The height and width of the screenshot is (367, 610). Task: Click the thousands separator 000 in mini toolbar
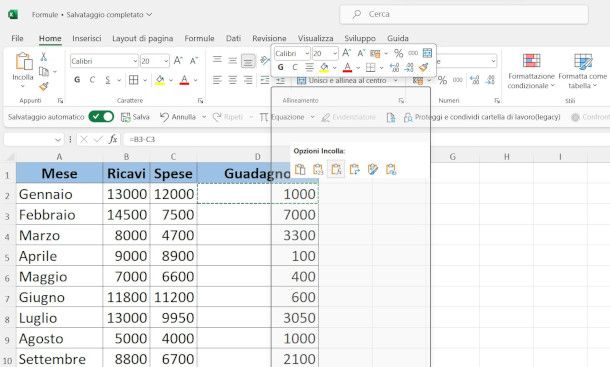pos(413,53)
